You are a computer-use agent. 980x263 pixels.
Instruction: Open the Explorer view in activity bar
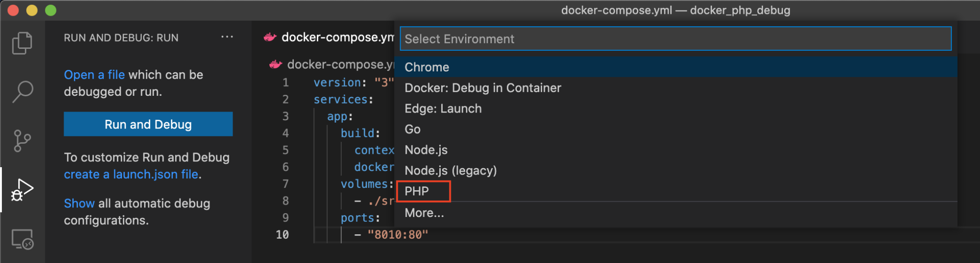[x=22, y=43]
